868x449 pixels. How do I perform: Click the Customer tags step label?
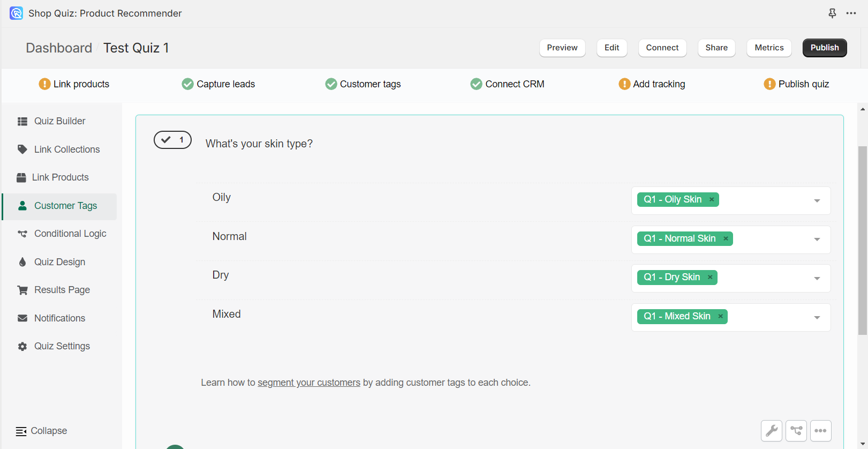pos(371,84)
